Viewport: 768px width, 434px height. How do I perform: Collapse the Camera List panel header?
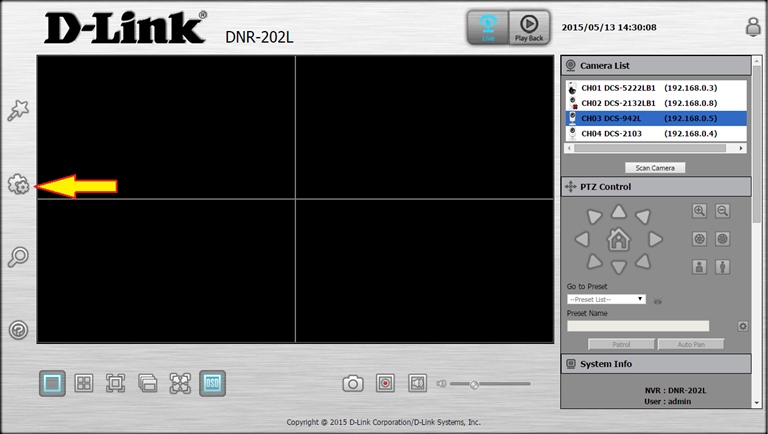(x=655, y=65)
